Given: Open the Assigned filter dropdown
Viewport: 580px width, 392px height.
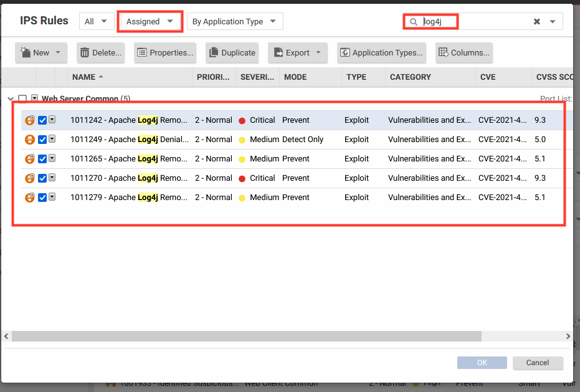Looking at the screenshot, I should pyautogui.click(x=150, y=21).
